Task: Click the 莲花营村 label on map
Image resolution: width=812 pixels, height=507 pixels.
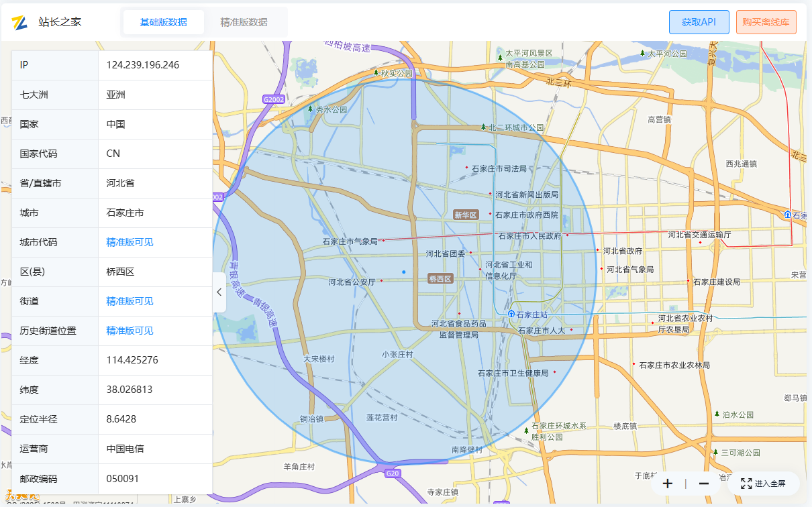Action: [382, 417]
